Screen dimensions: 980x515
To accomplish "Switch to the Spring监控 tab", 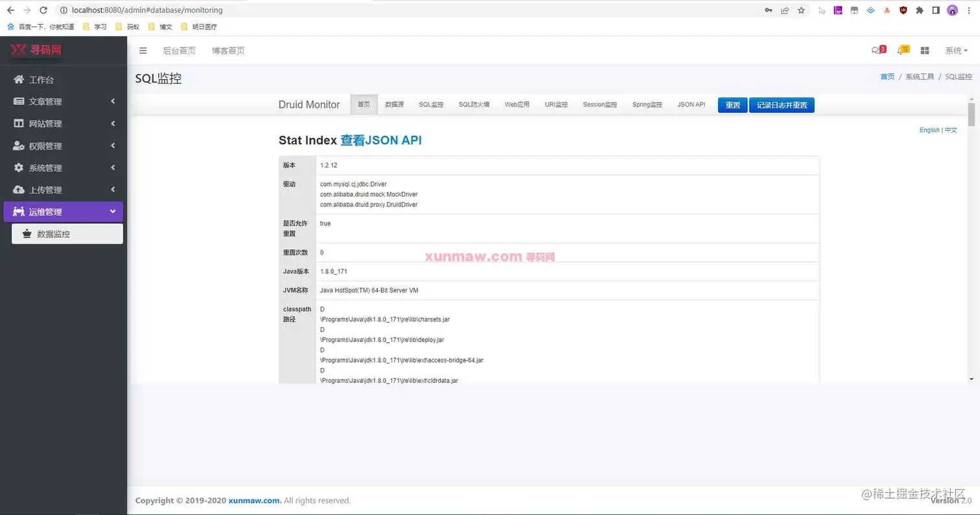I will 647,104.
